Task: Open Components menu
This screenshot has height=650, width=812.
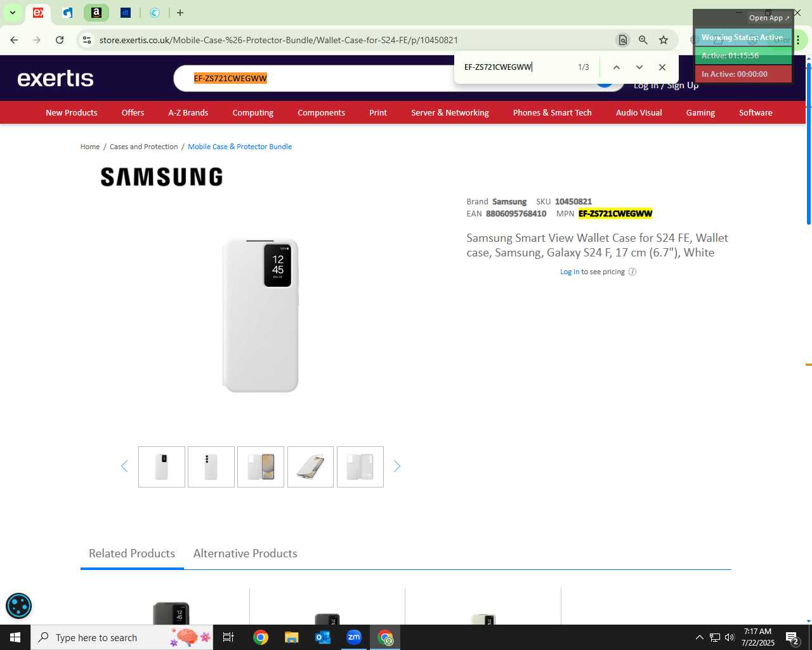Action: pos(321,112)
